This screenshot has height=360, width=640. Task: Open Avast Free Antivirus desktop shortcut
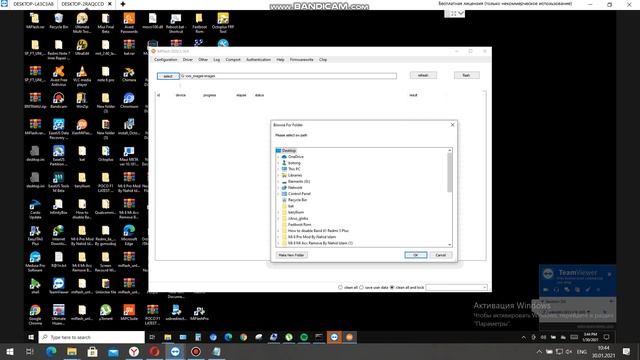click(x=58, y=76)
